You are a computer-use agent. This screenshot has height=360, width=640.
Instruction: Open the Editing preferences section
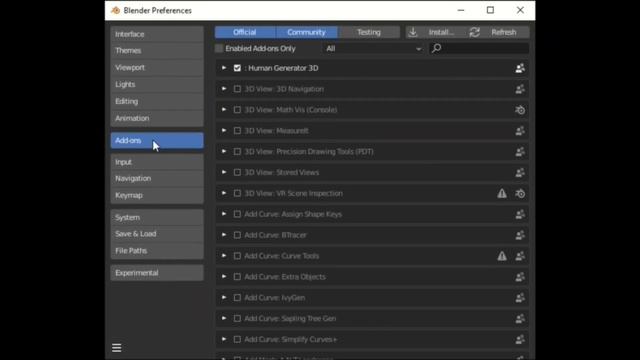tap(157, 101)
